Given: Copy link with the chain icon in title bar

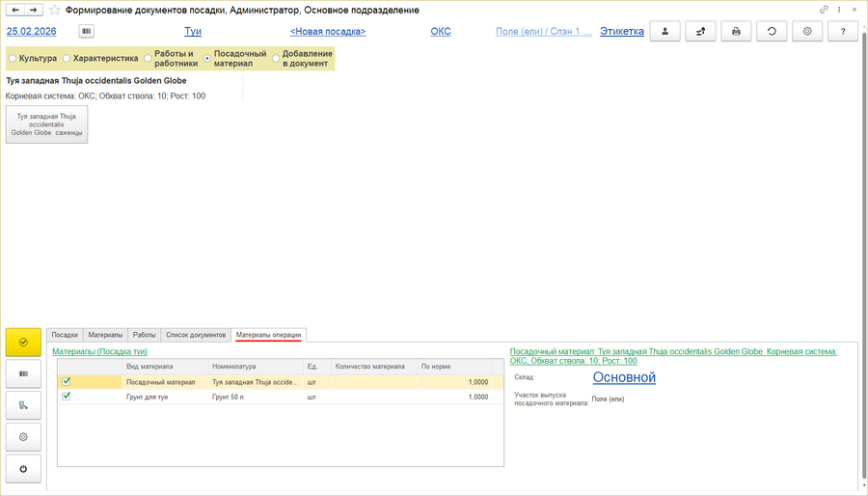Looking at the screenshot, I should 824,10.
